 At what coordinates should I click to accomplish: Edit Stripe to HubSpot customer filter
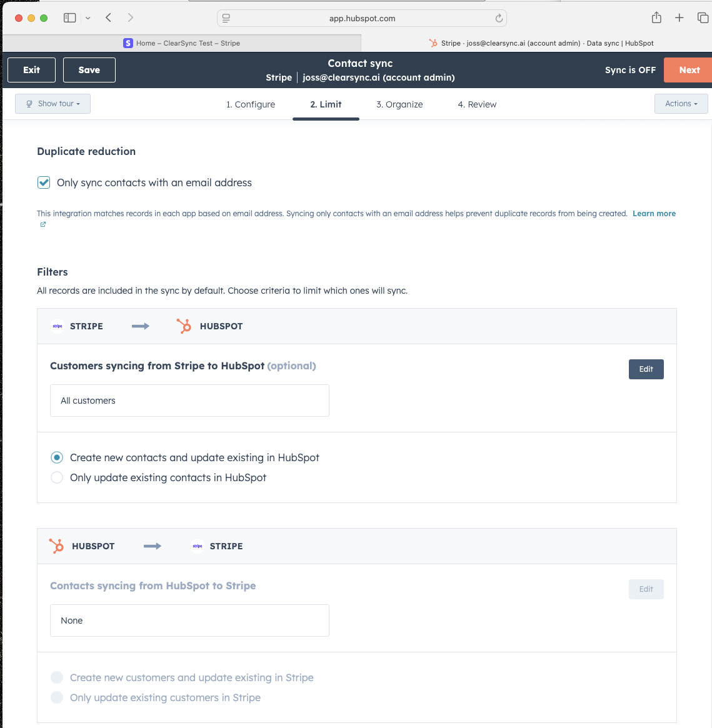(x=646, y=369)
